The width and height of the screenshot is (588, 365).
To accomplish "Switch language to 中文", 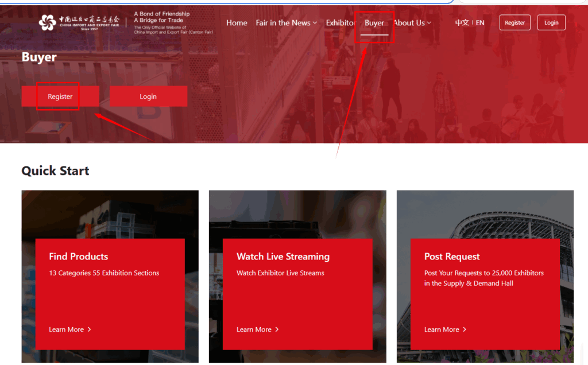I will tap(462, 22).
